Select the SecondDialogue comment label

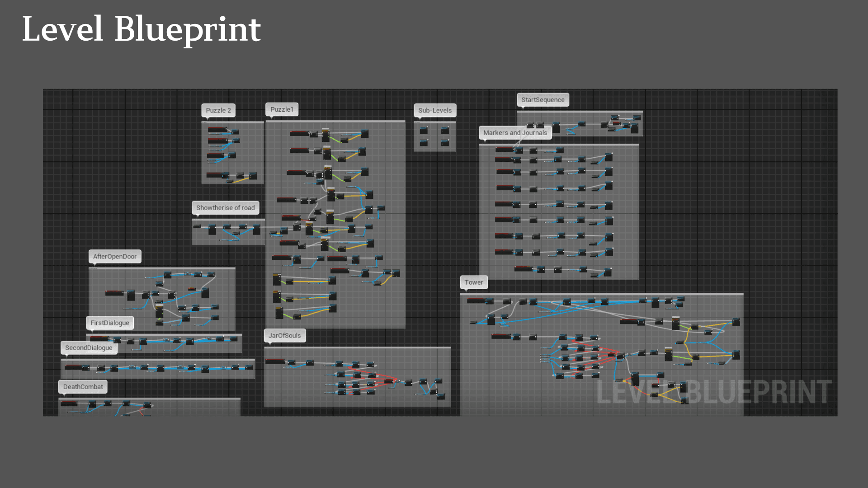[x=89, y=348]
